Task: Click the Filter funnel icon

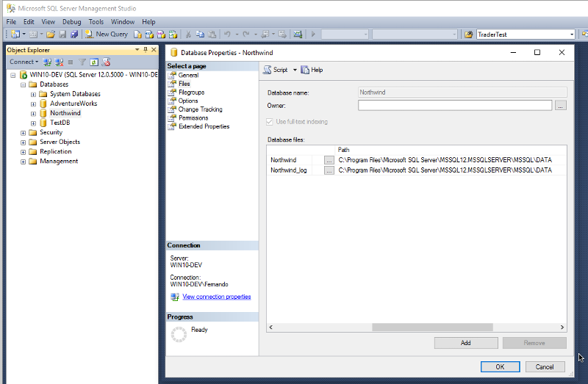Action: point(82,62)
